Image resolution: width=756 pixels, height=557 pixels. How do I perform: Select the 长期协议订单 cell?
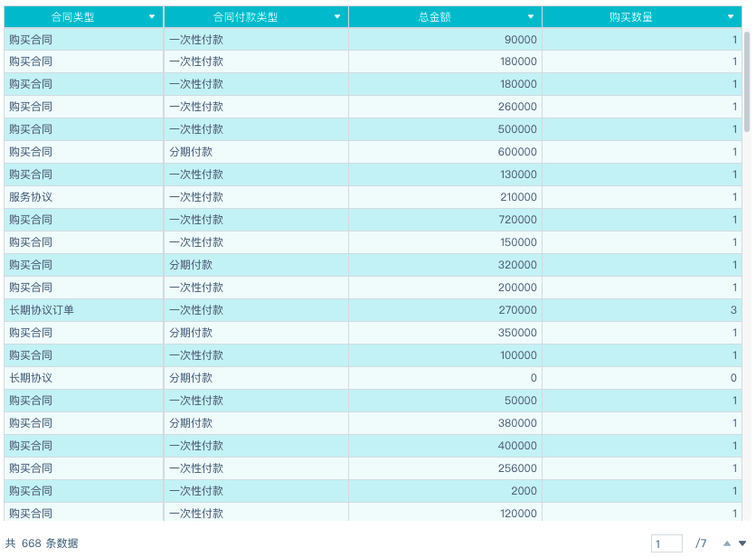click(x=42, y=310)
